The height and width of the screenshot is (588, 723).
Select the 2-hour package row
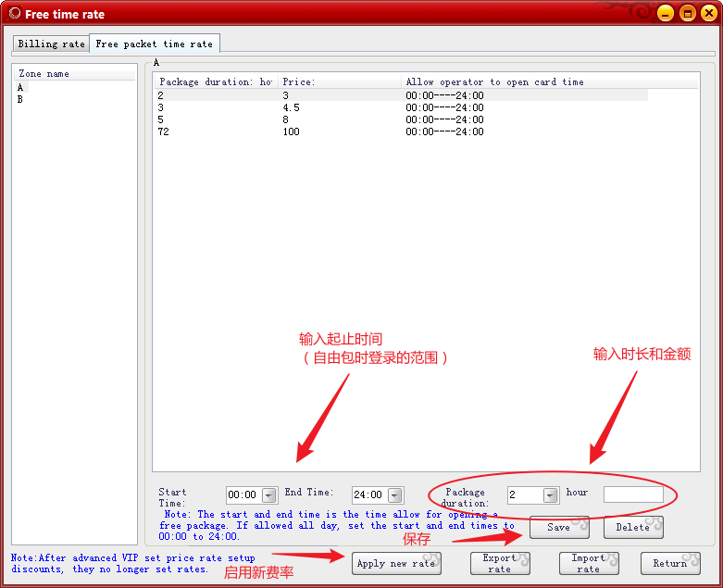[x=401, y=95]
